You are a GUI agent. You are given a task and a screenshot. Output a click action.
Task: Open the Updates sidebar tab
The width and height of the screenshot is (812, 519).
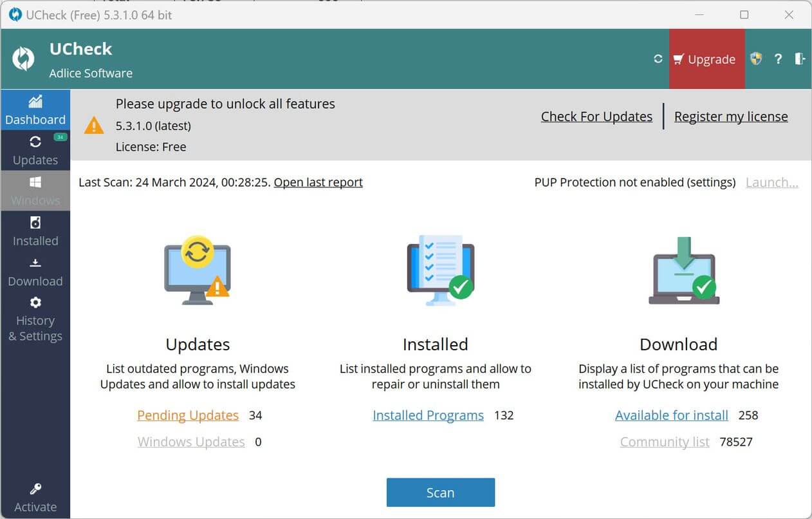tap(35, 151)
